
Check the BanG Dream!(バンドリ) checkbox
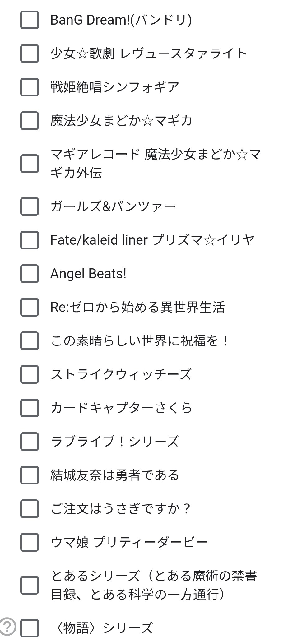pos(30,20)
